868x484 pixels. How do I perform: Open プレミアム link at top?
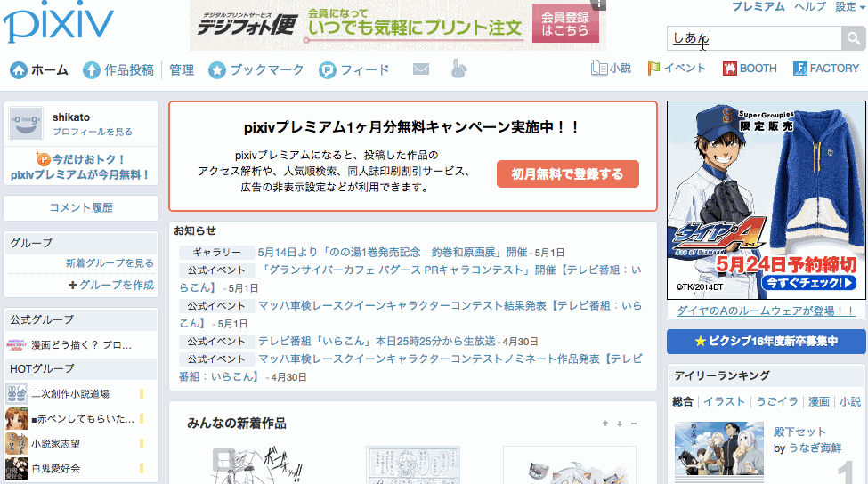758,6
